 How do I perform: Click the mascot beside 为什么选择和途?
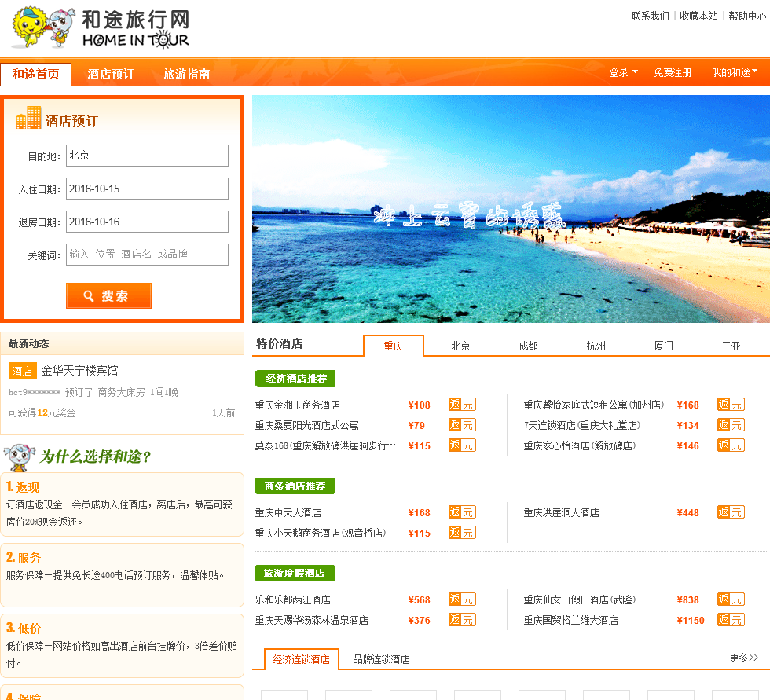pyautogui.click(x=19, y=456)
